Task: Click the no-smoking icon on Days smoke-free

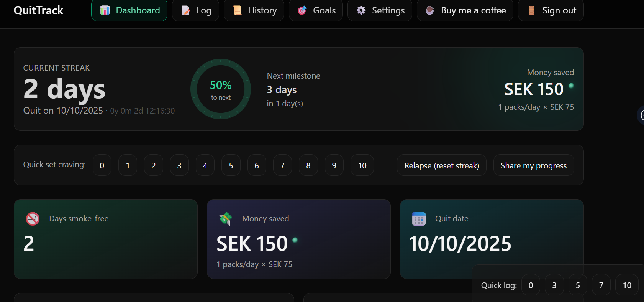Action: point(33,219)
